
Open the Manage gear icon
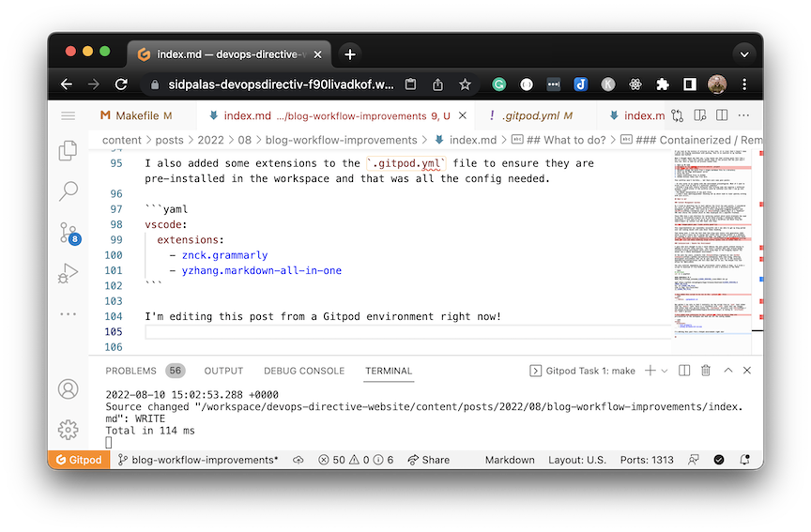[x=68, y=430]
